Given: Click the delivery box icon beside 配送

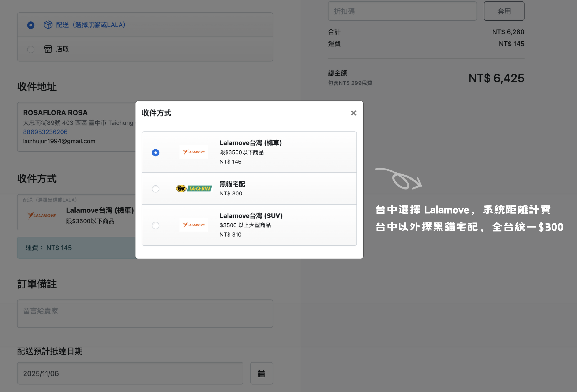Looking at the screenshot, I should click(x=48, y=25).
